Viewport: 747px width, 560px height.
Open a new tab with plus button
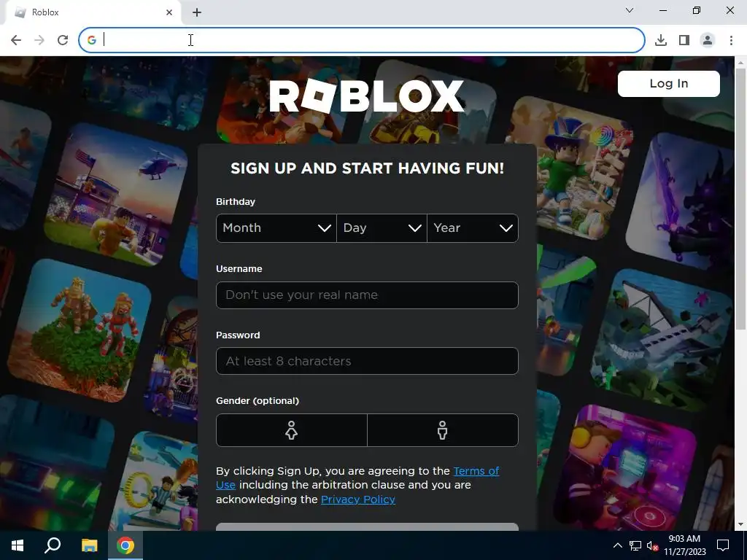197,12
